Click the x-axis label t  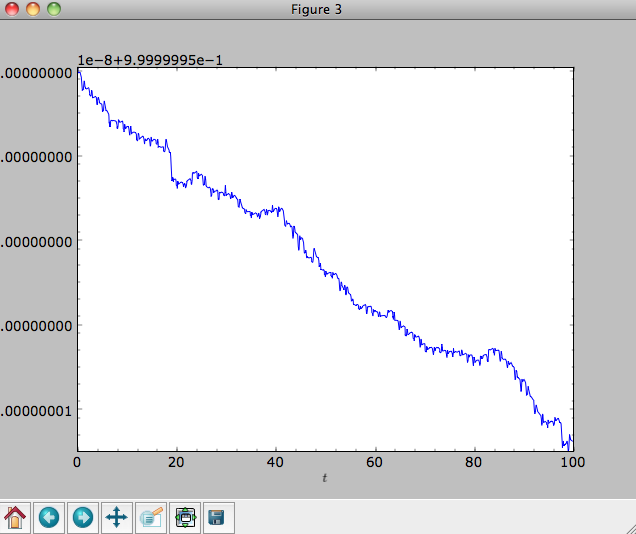click(324, 478)
